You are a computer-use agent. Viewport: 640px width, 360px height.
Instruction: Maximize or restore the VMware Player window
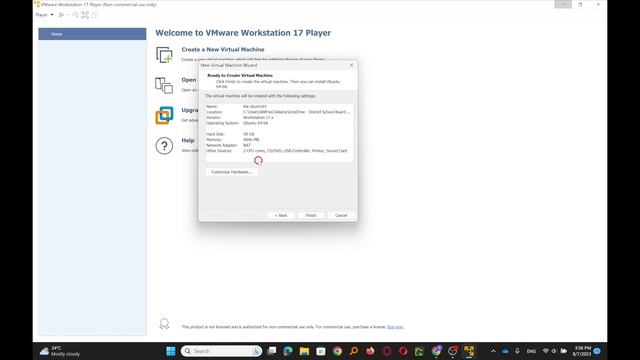580,4
